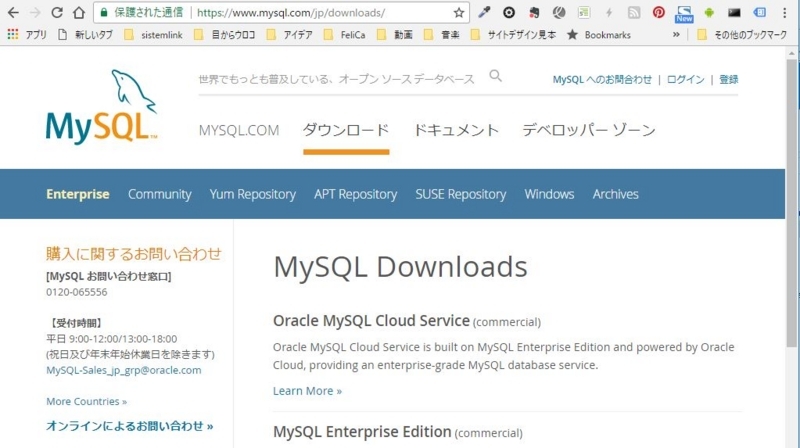Click the vertical page scrollbar thumb

click(792, 203)
